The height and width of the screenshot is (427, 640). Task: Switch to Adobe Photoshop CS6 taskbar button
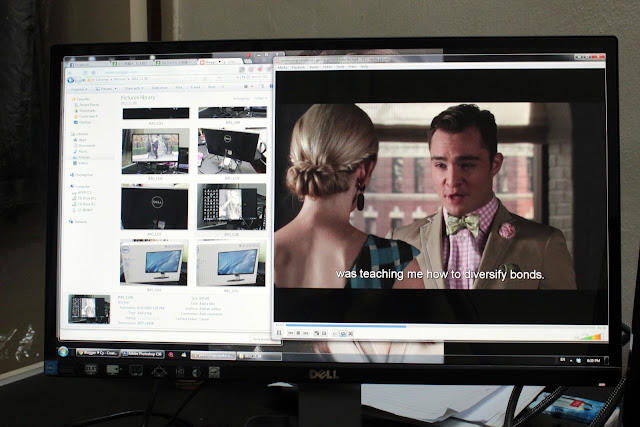(x=142, y=354)
